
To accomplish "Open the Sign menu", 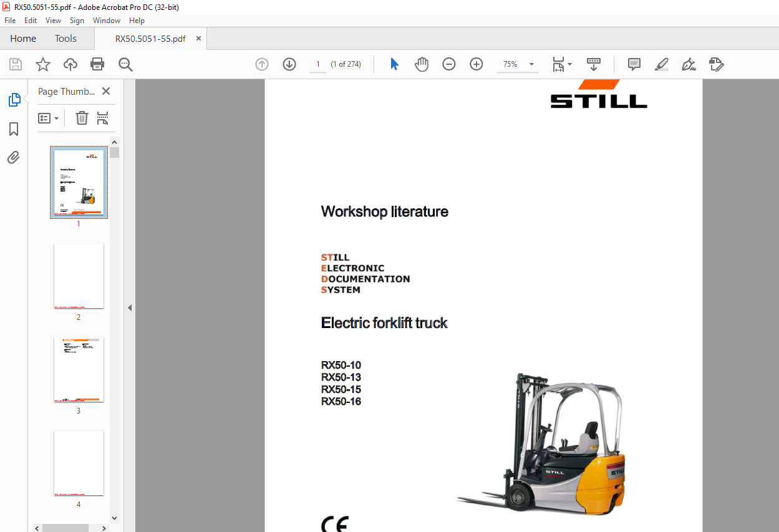I will click(77, 21).
